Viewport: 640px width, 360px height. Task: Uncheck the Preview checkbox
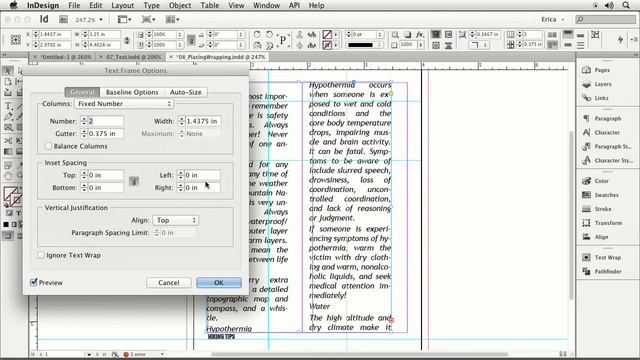pyautogui.click(x=34, y=282)
